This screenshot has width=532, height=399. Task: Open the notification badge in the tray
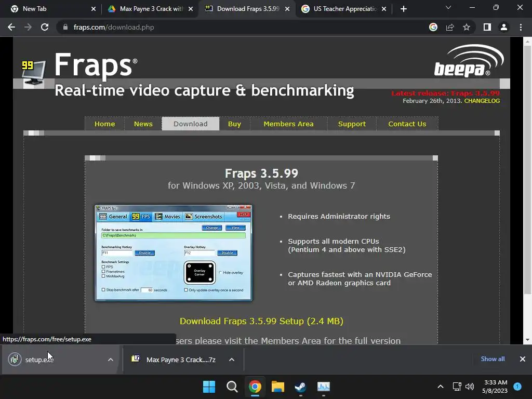[517, 387]
